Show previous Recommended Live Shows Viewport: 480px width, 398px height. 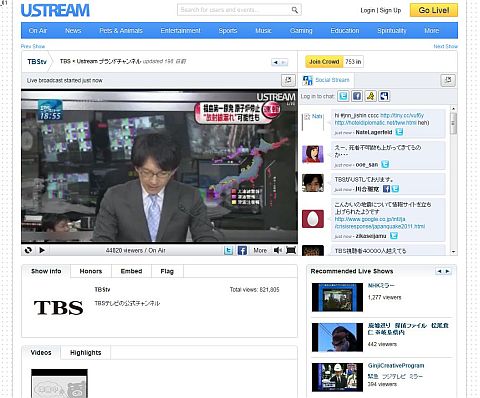pyautogui.click(x=439, y=271)
